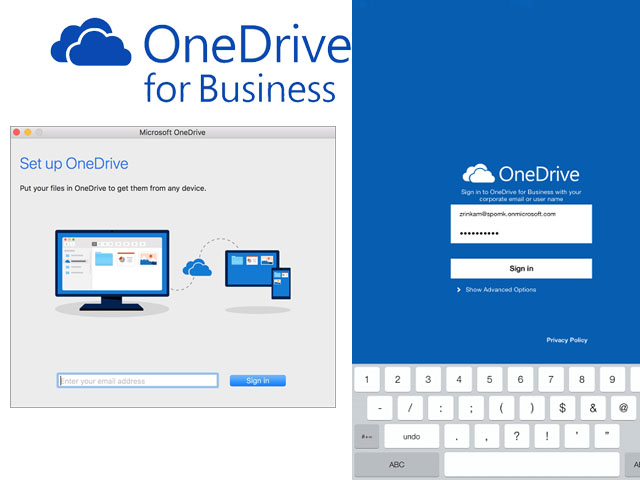Tap the 8 key on keyboard
Viewport: 640px width, 480px height.
click(x=582, y=379)
